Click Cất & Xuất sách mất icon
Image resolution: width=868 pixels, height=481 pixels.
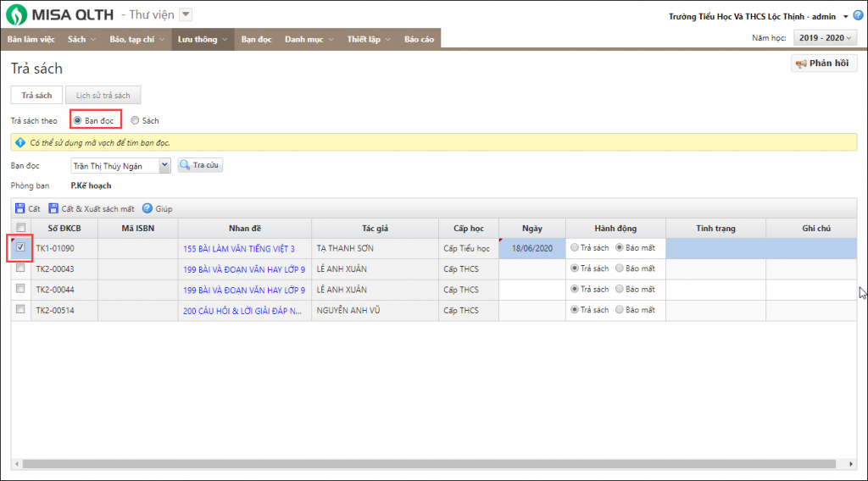(53, 208)
